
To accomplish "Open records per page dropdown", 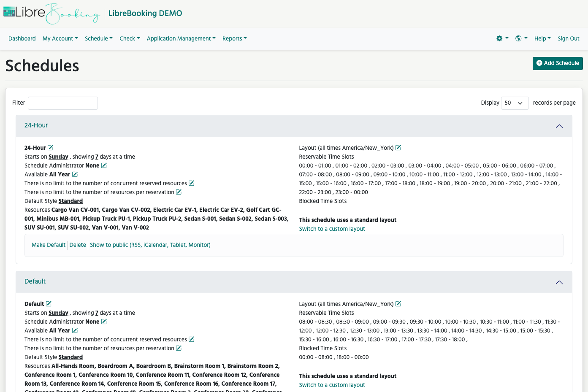I will (515, 103).
